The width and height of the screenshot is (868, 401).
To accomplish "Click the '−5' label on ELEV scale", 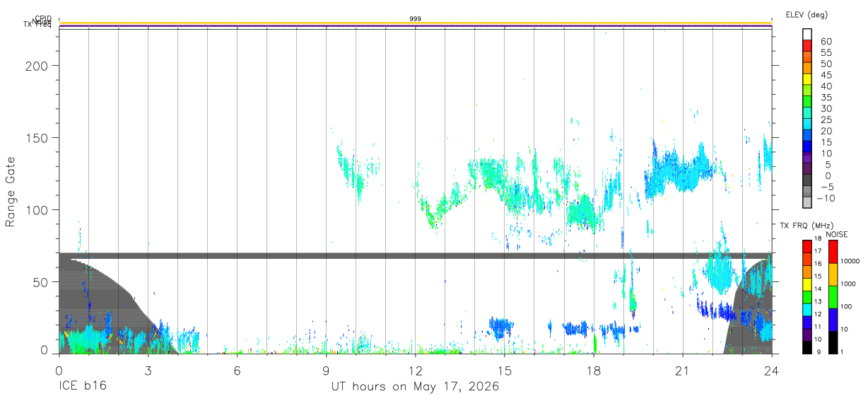I will click(x=826, y=187).
